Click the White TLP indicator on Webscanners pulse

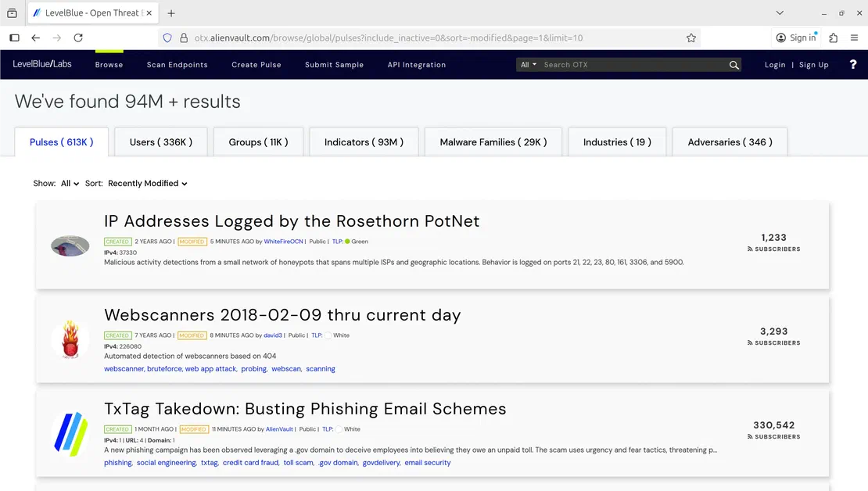coord(328,335)
